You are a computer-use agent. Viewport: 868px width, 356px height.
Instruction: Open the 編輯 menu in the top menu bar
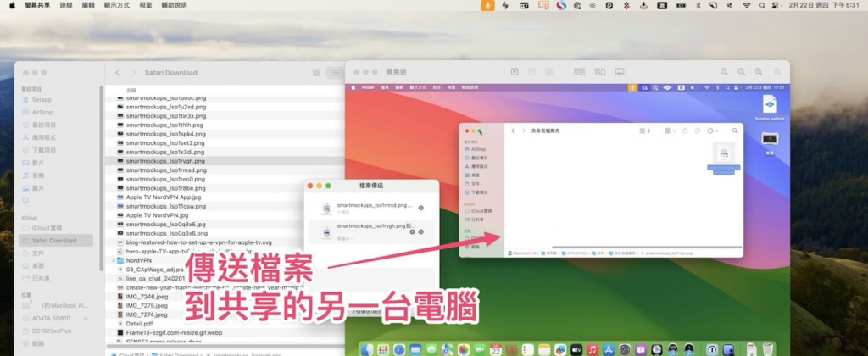coord(88,5)
